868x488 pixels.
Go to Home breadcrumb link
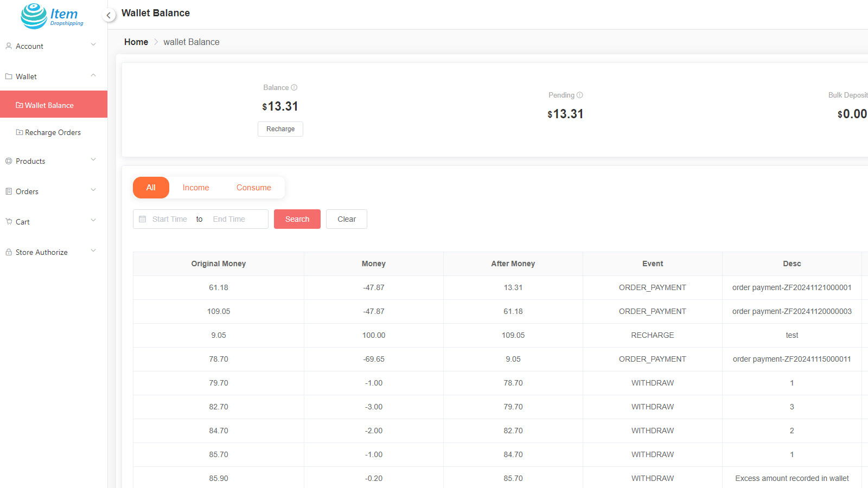[x=136, y=42]
